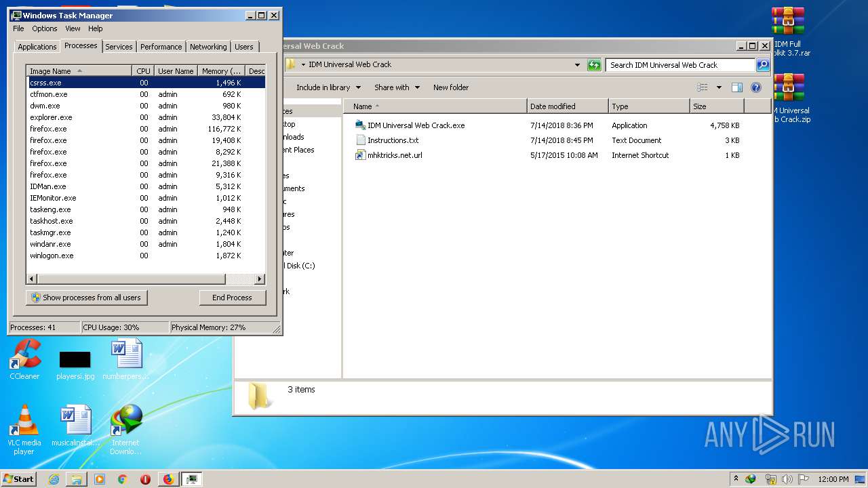This screenshot has width=868, height=488.
Task: Open Explorer help icon
Action: tap(756, 87)
